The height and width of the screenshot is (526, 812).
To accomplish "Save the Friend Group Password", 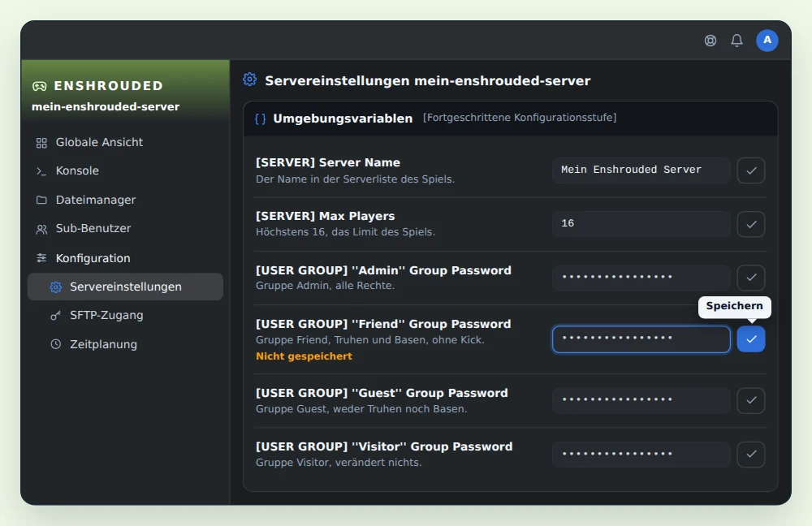I will point(751,339).
